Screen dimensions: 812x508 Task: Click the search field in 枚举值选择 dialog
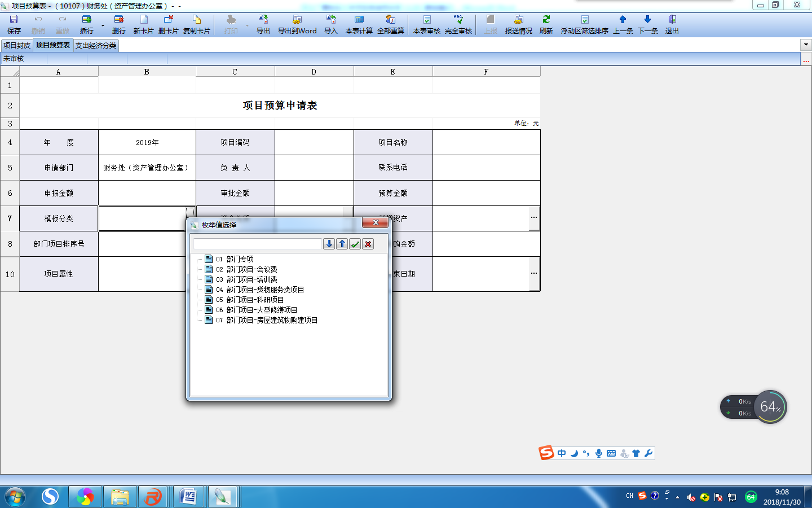coord(257,244)
